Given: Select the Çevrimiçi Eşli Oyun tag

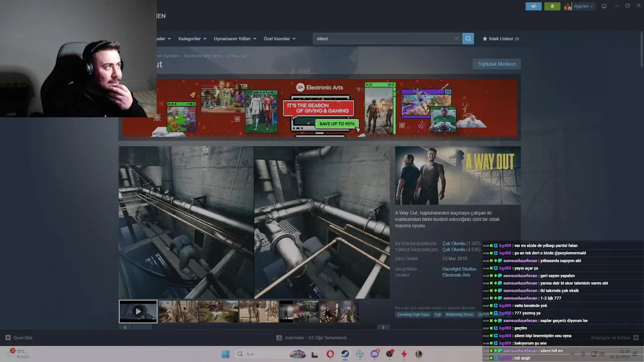Looking at the screenshot, I should [x=413, y=314].
